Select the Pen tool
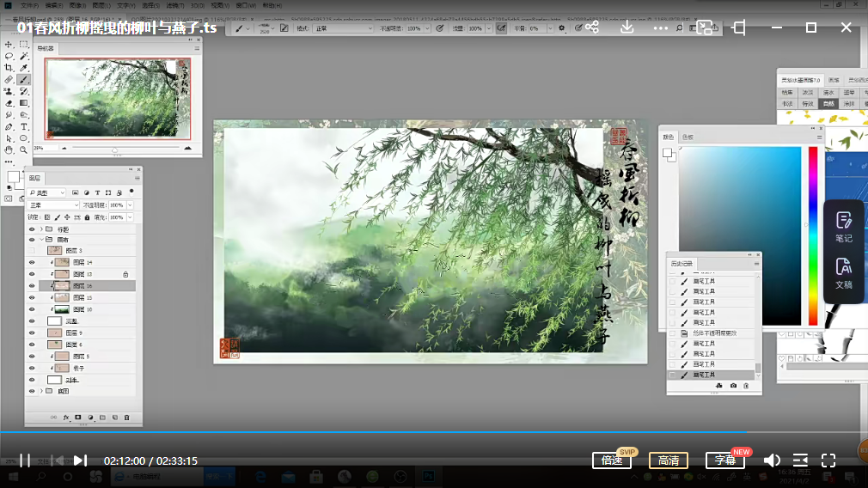 [9, 126]
